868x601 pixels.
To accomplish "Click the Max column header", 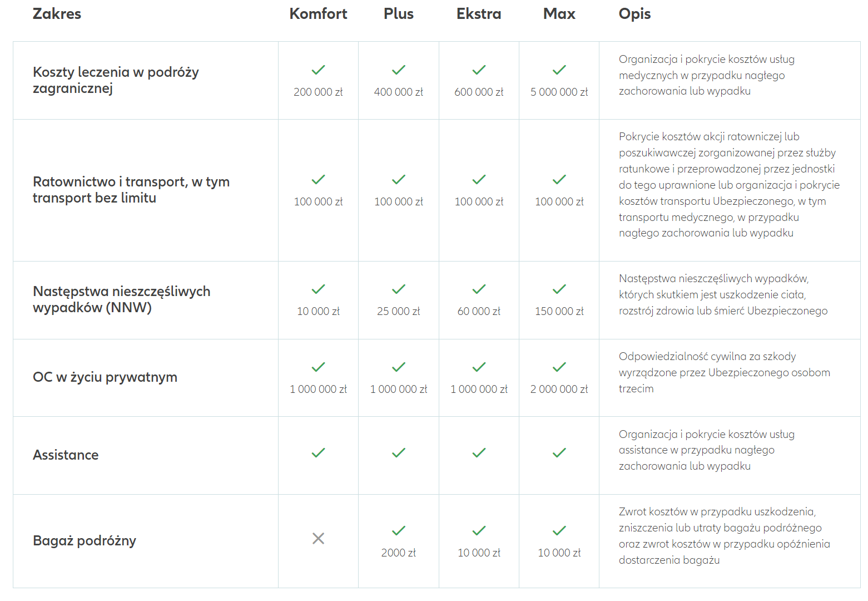I will click(x=559, y=14).
